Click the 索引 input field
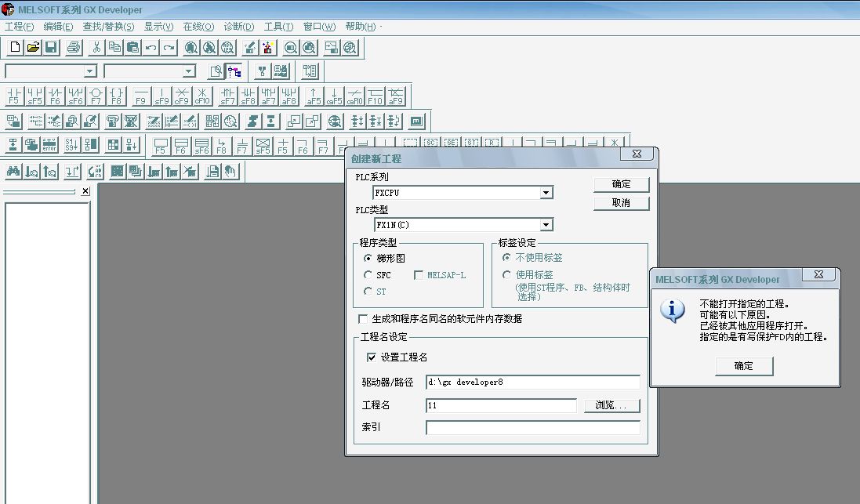Viewport: 860px width, 504px height. pos(532,428)
